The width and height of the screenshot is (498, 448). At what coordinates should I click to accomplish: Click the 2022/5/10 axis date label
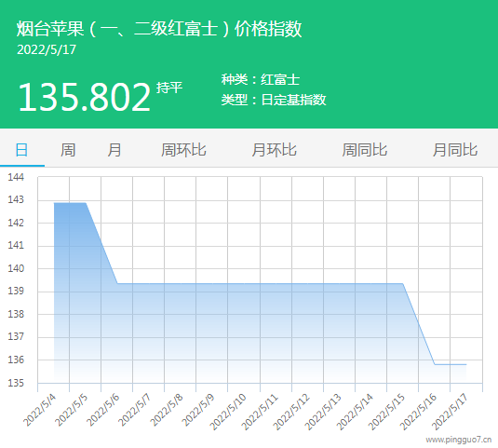tap(228, 412)
